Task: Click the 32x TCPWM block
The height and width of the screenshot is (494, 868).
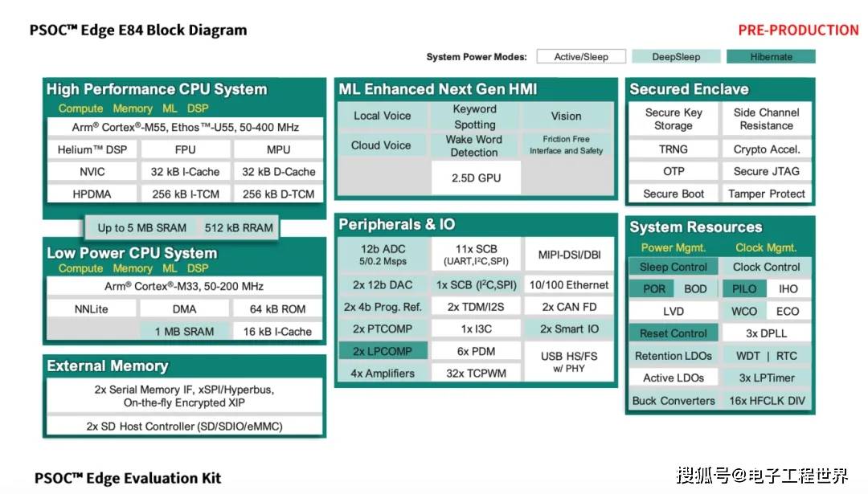Action: (476, 373)
